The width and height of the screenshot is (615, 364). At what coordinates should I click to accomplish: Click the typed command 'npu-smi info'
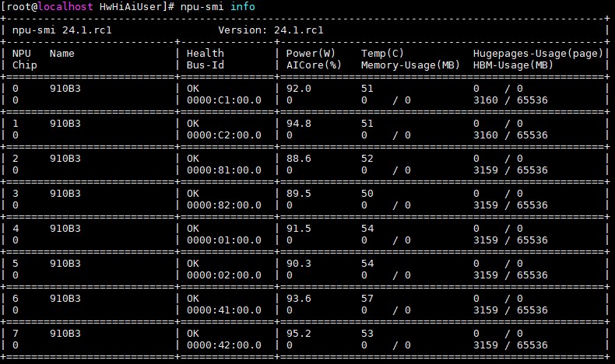(x=218, y=7)
